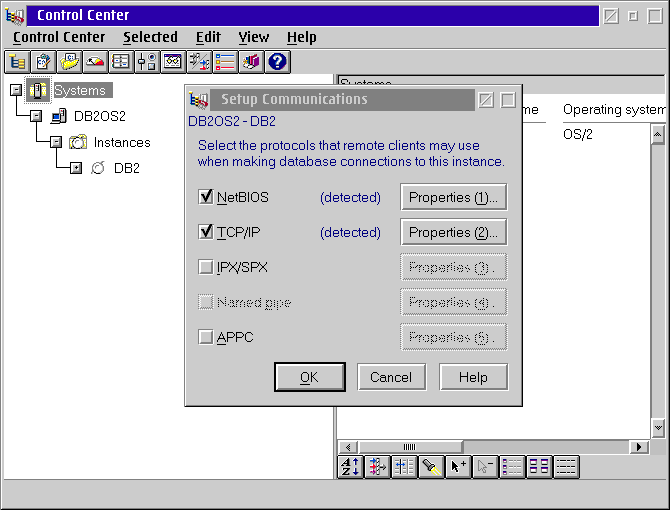The height and width of the screenshot is (510, 670).
Task: Click the Operating system column header
Action: coord(614,110)
